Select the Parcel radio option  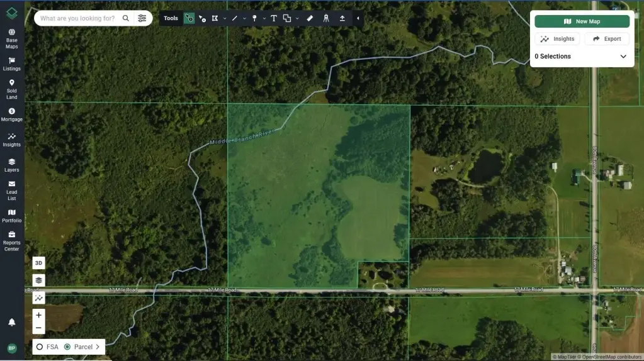pos(67,347)
